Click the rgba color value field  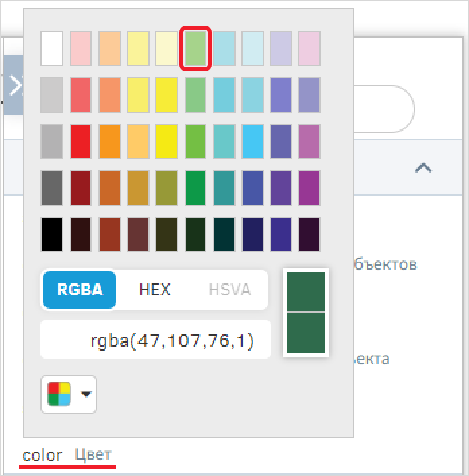pos(156,340)
